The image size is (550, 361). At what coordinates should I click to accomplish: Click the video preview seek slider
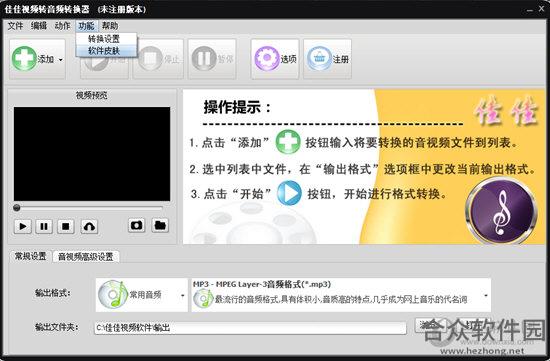(88, 208)
